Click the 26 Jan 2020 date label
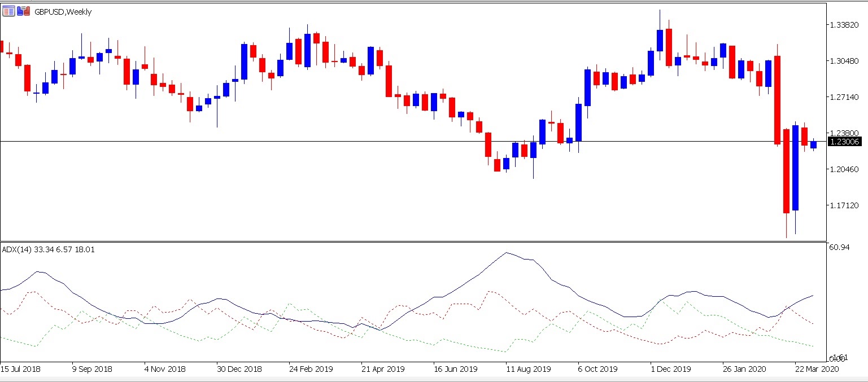The width and height of the screenshot is (868, 382). (745, 369)
